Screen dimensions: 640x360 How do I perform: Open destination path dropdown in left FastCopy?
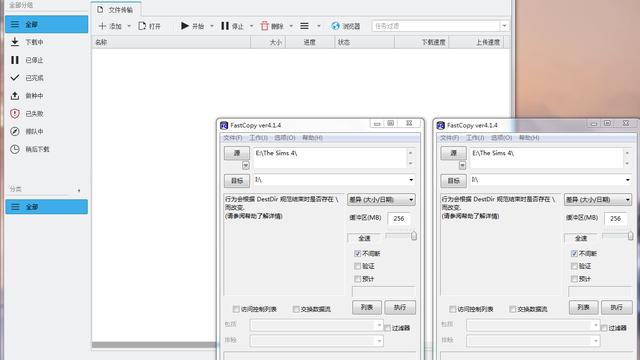click(x=411, y=180)
